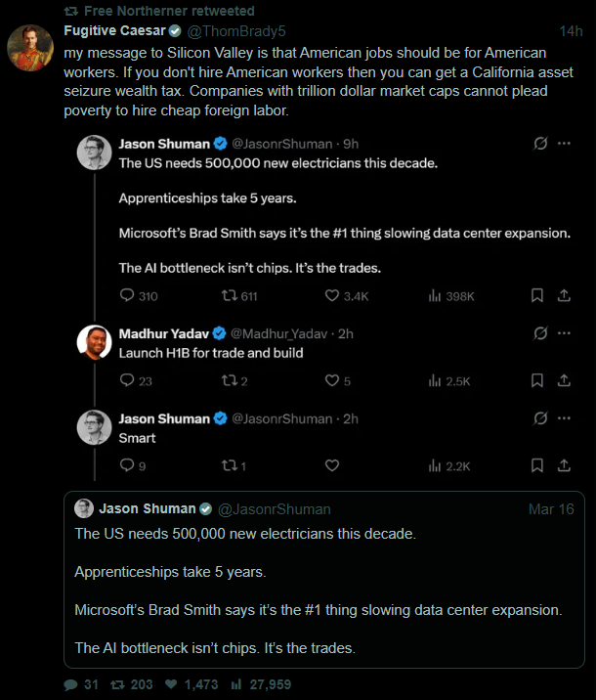Click the share icon on the "Smart" reply

564,466
